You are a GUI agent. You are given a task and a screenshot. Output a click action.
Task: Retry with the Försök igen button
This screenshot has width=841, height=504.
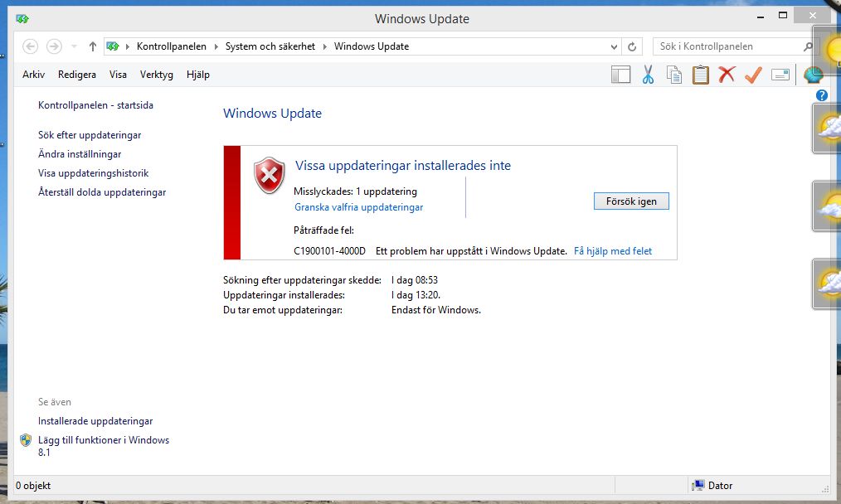[631, 201]
